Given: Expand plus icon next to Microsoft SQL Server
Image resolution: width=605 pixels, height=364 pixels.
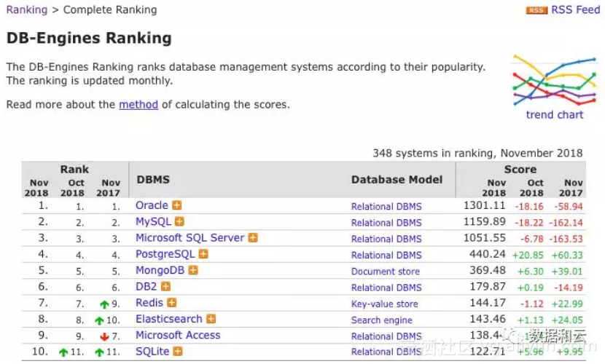Looking at the screenshot, I should (x=253, y=237).
